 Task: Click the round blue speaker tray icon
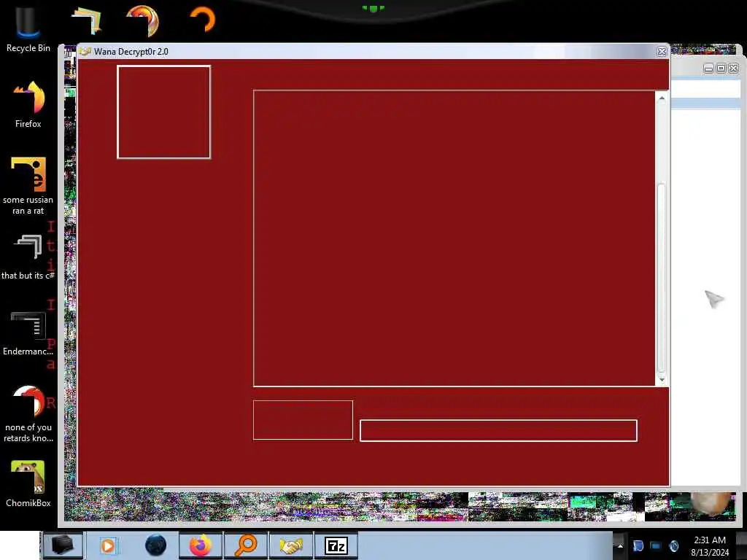click(674, 545)
